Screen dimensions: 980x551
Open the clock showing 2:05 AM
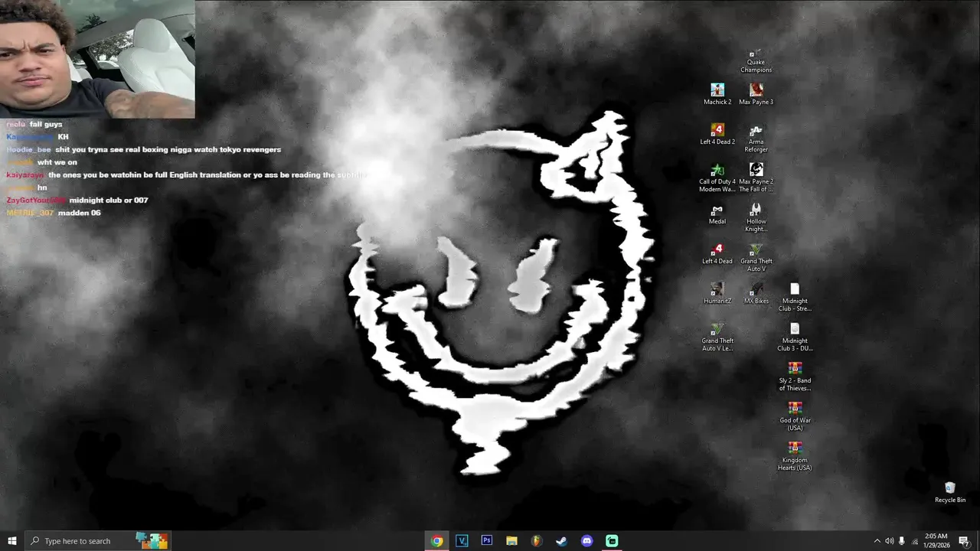(x=936, y=541)
